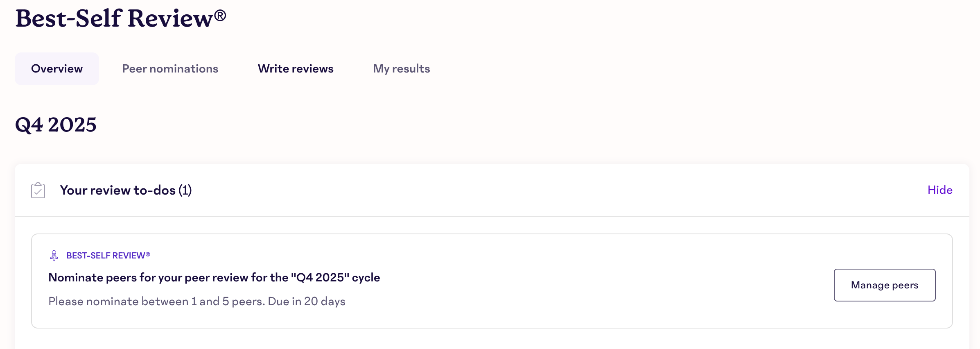Screen dimensions: 980x349
Task: Select the Overview tab
Action: (56, 68)
